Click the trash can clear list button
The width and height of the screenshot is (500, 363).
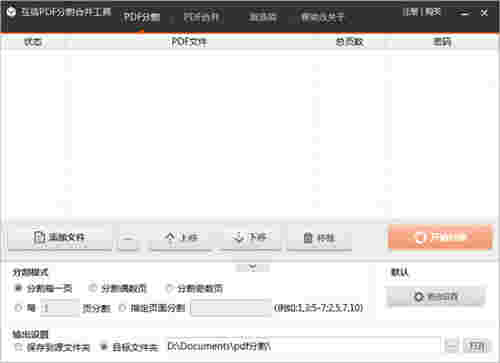pyautogui.click(x=319, y=237)
